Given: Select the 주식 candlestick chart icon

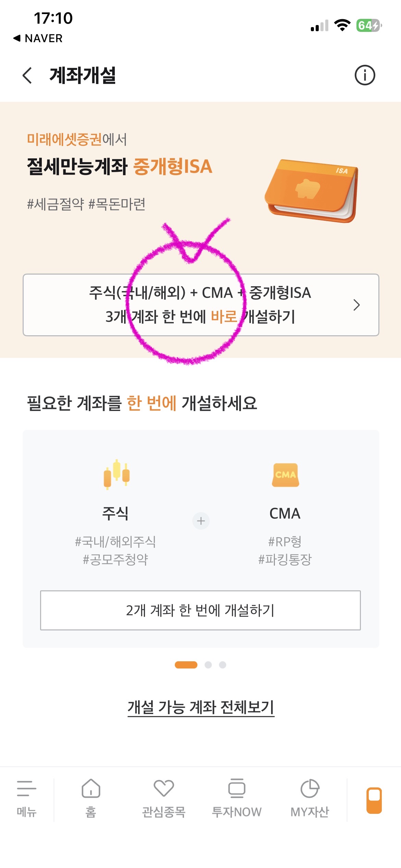Looking at the screenshot, I should [117, 474].
